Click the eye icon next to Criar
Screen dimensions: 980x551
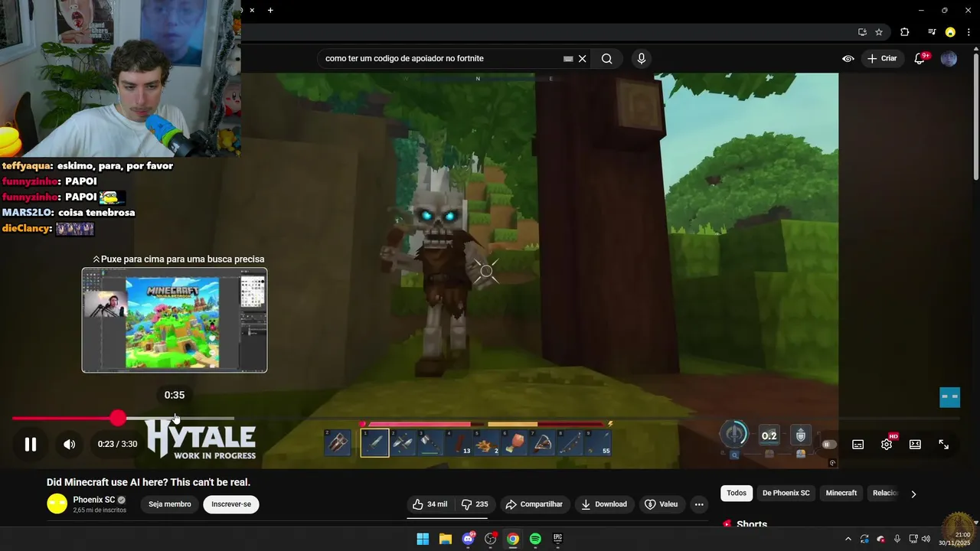pos(848,58)
